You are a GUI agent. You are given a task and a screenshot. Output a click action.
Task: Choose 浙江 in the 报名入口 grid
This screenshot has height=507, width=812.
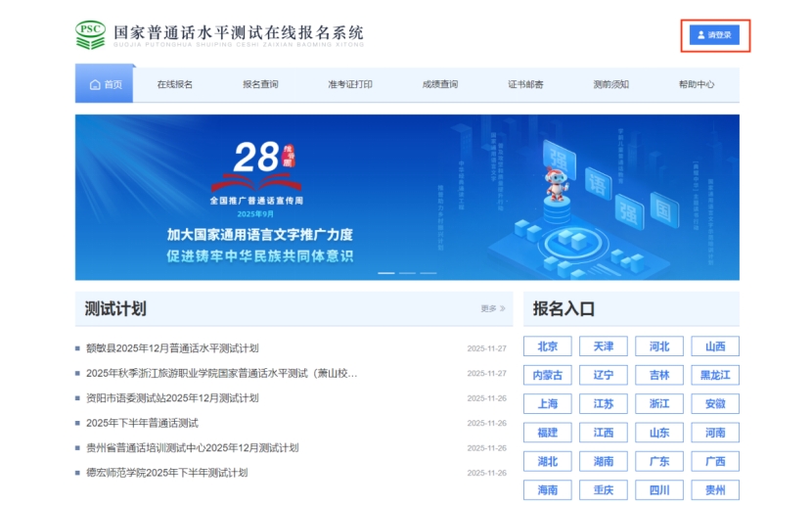659,403
